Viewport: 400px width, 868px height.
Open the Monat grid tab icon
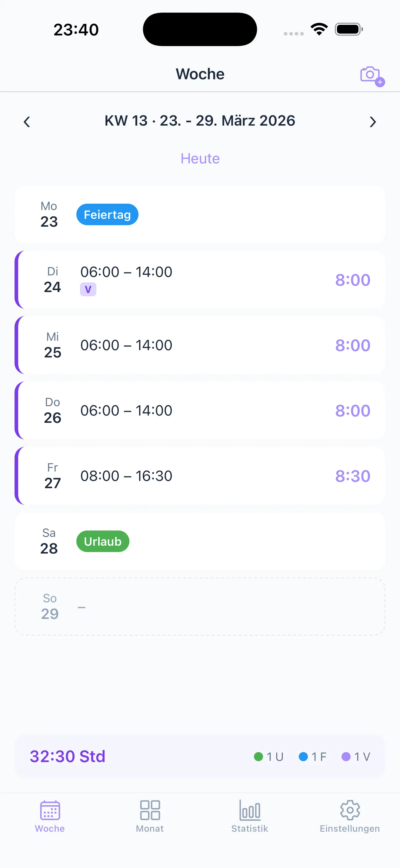click(x=150, y=810)
